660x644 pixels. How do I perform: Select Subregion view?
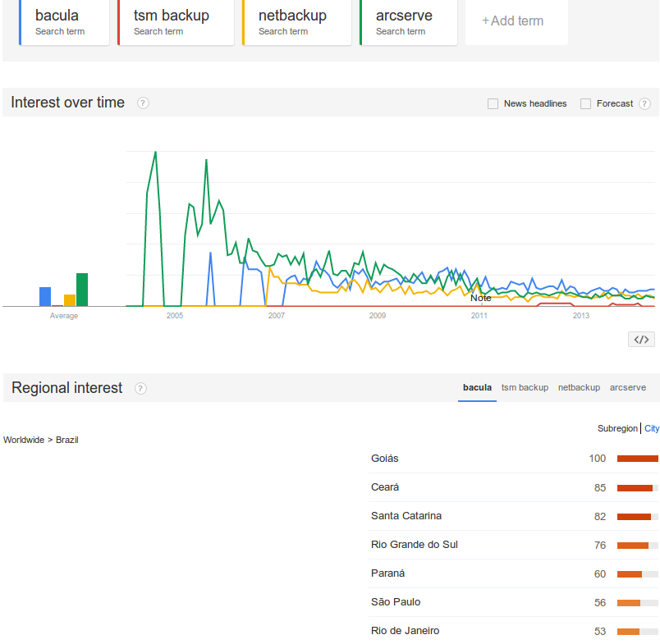617,428
